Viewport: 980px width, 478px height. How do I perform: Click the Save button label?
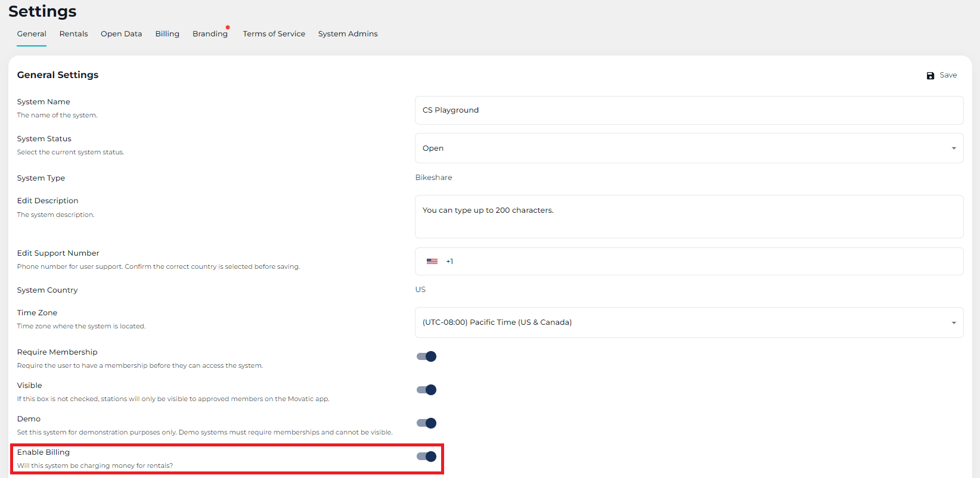point(948,75)
